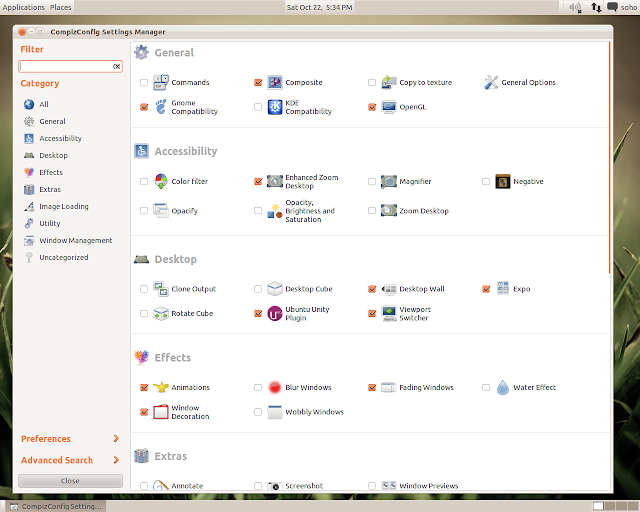This screenshot has width=640, height=512.
Task: Expand Preferences with its arrow
Action: [116, 439]
